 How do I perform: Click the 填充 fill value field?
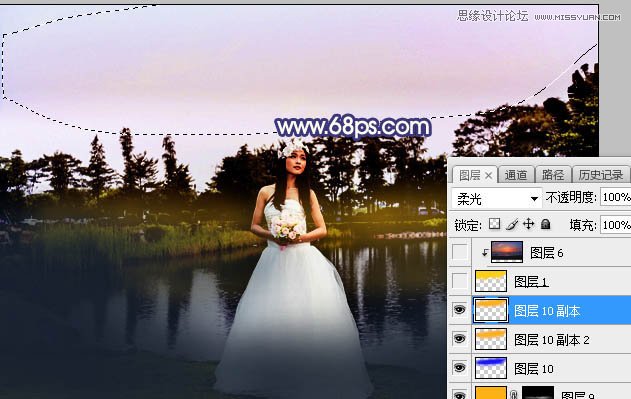pyautogui.click(x=615, y=225)
